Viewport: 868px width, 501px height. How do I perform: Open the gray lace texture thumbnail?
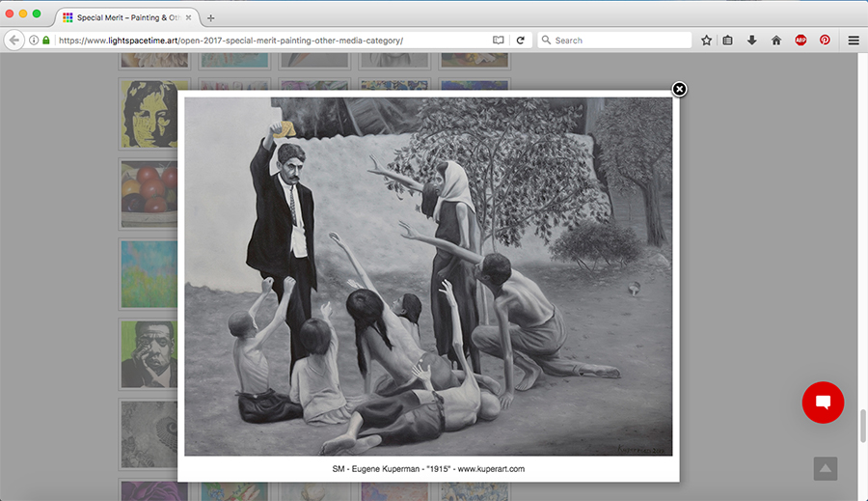[149, 434]
